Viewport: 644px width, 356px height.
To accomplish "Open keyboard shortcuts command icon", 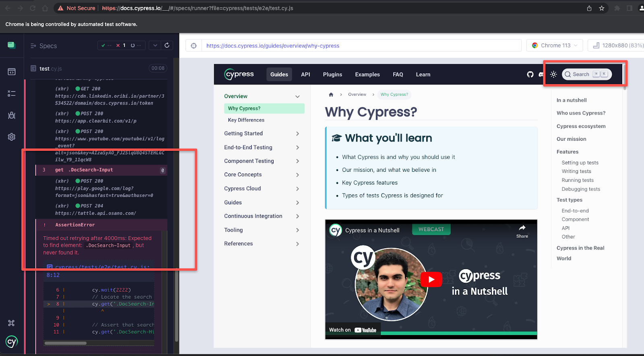I will tap(11, 323).
